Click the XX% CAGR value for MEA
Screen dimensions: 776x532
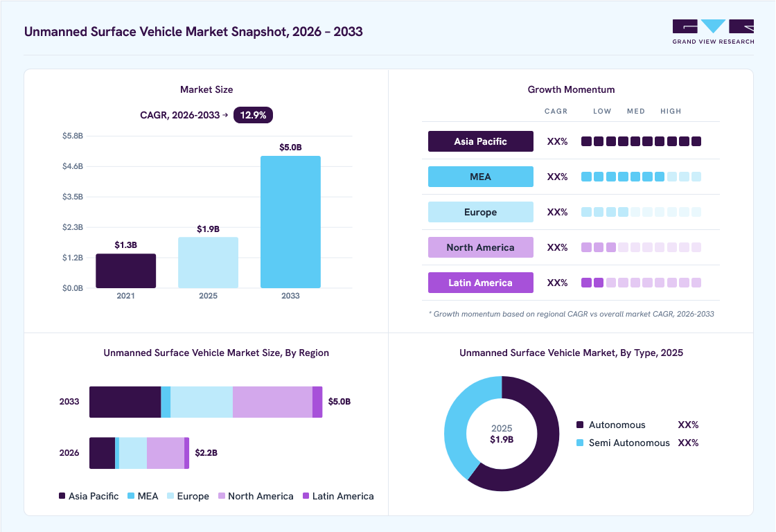[x=557, y=177]
